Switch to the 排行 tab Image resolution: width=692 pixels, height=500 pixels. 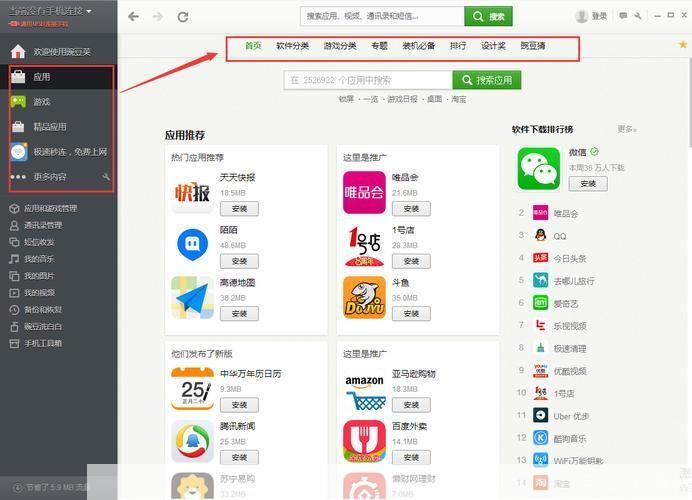click(x=458, y=45)
